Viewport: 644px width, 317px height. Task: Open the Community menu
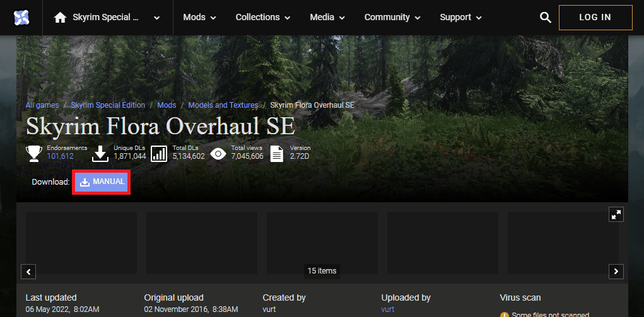(392, 18)
